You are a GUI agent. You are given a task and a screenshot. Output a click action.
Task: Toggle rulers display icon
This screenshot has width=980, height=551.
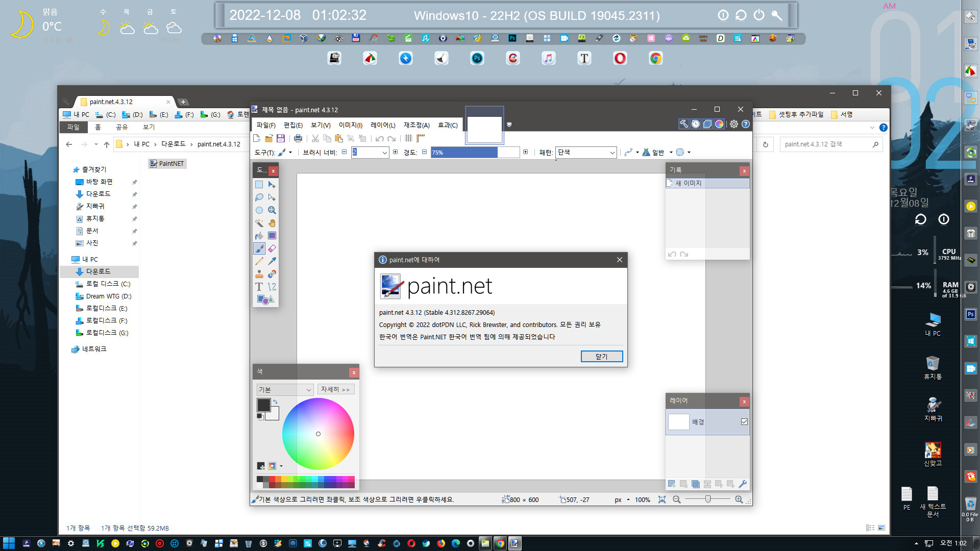point(421,138)
